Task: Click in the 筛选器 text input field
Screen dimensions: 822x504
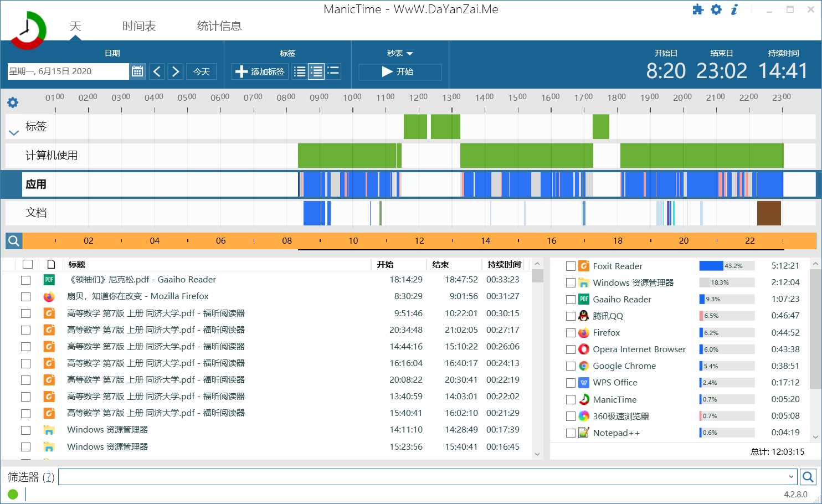Action: point(422,477)
